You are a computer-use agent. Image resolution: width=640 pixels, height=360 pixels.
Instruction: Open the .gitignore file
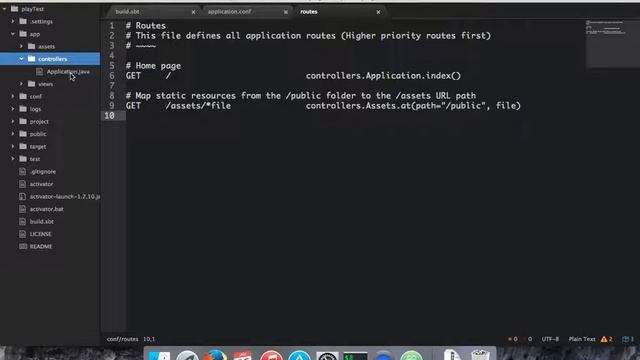pyautogui.click(x=43, y=171)
